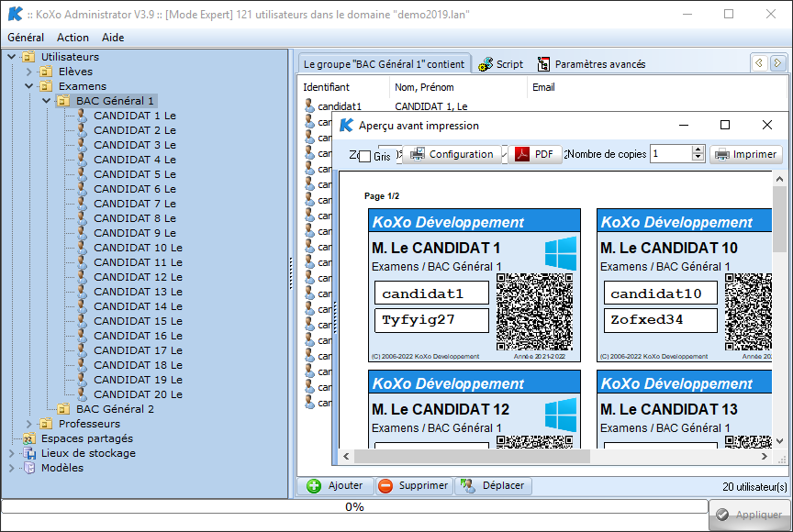Image resolution: width=793 pixels, height=532 pixels.
Task: Collapse the Examens tree node
Action: (28, 86)
